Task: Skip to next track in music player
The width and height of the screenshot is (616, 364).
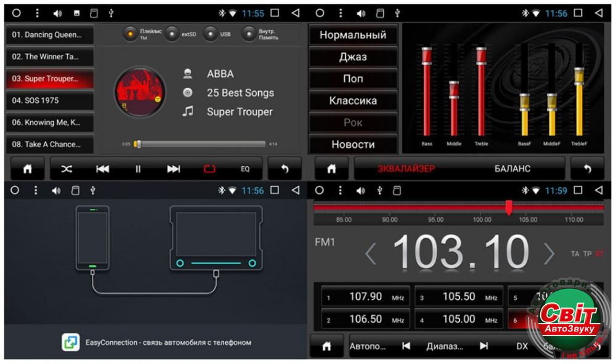Action: (174, 169)
